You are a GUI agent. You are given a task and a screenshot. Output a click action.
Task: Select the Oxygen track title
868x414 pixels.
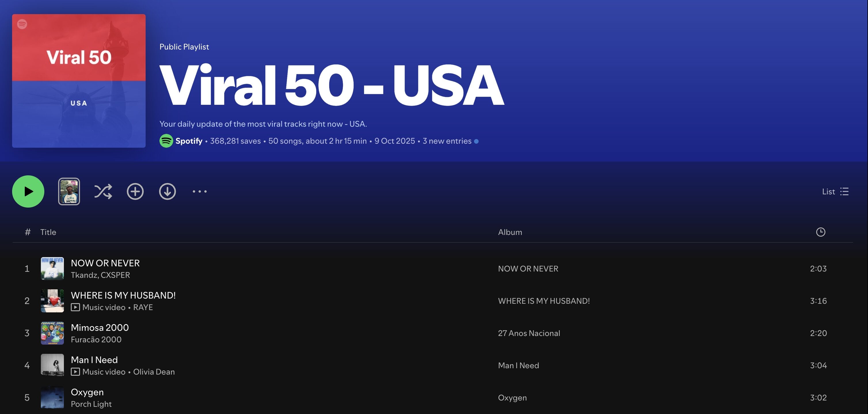pos(87,392)
